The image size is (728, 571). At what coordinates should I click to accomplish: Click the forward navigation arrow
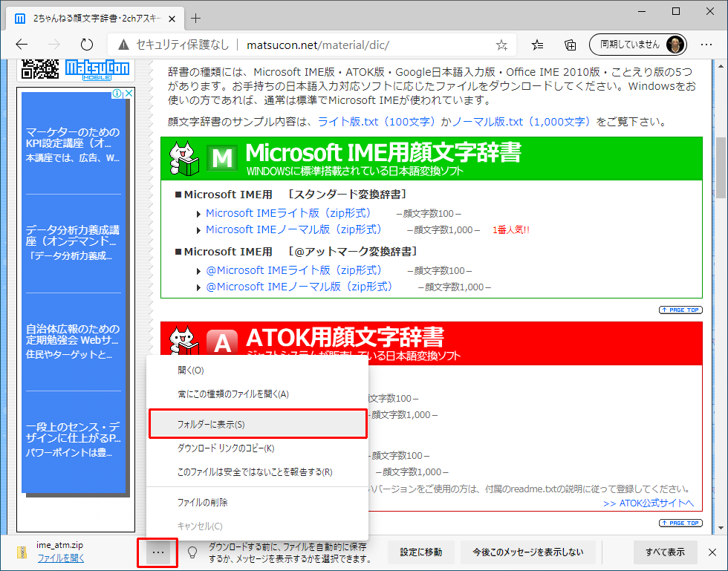point(54,45)
